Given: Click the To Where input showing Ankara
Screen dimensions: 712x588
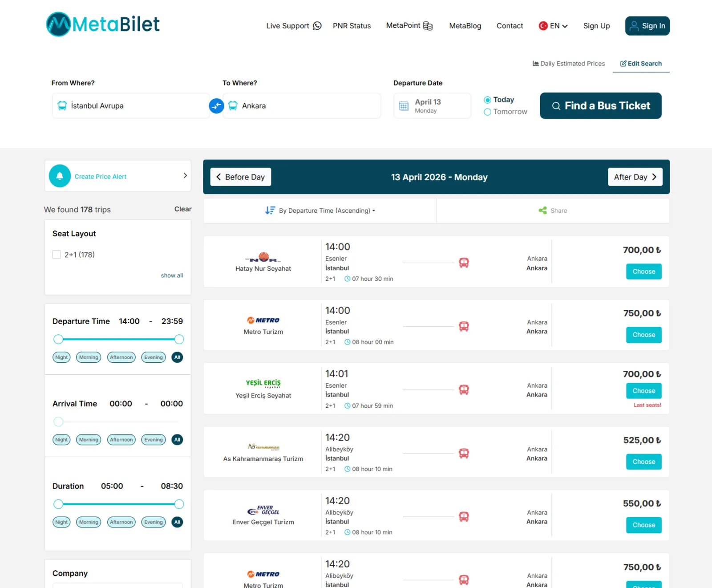Looking at the screenshot, I should tap(302, 105).
